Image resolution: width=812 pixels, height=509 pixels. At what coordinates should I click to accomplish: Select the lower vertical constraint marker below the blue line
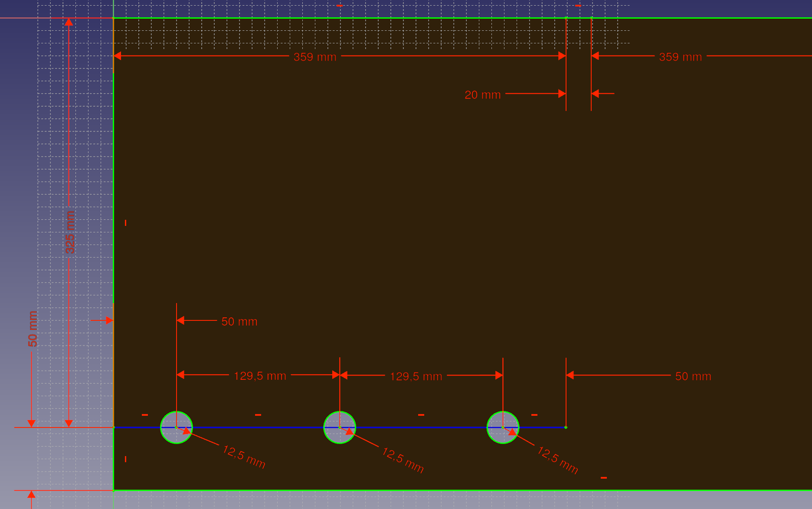pos(125,459)
